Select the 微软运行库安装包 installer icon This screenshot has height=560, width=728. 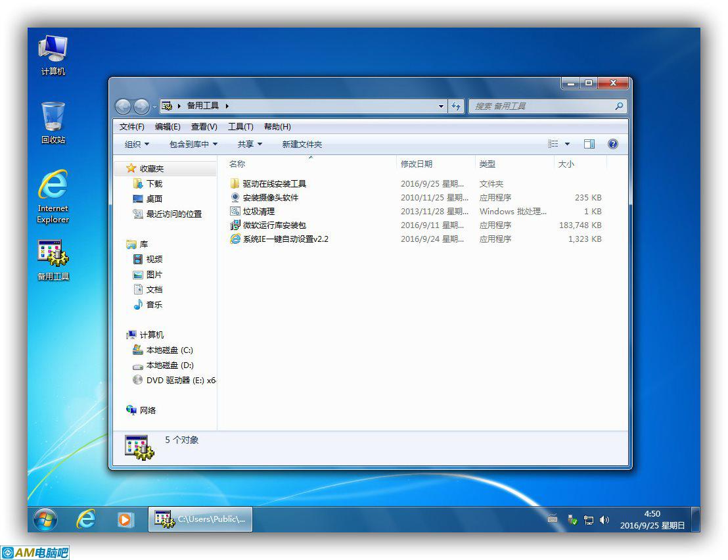pos(235,225)
